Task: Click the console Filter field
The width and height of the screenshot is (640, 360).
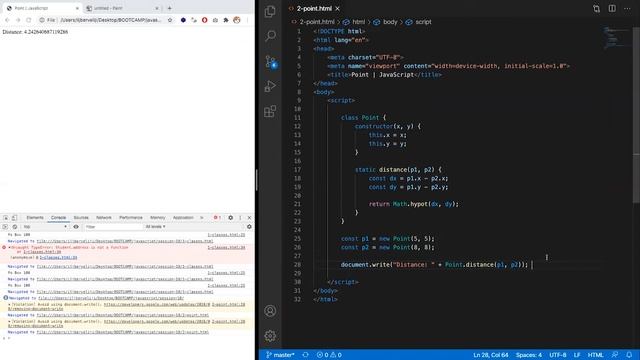Action: point(113,227)
